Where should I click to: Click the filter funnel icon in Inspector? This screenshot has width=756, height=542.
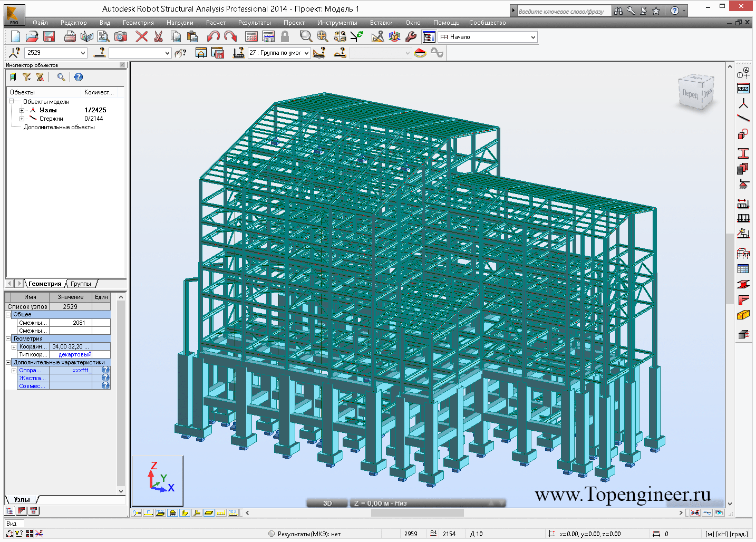[x=27, y=77]
